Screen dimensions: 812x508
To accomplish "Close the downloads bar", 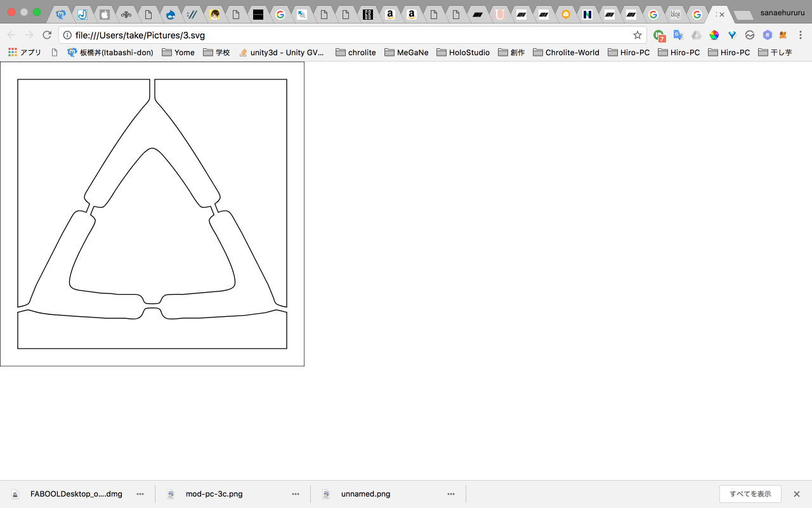I will [797, 494].
